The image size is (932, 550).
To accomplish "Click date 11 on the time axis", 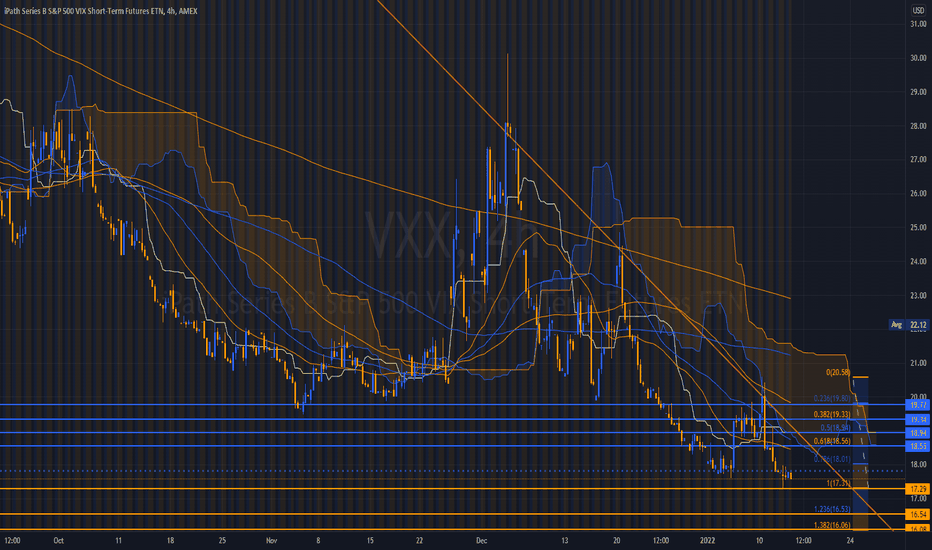I will [118, 540].
